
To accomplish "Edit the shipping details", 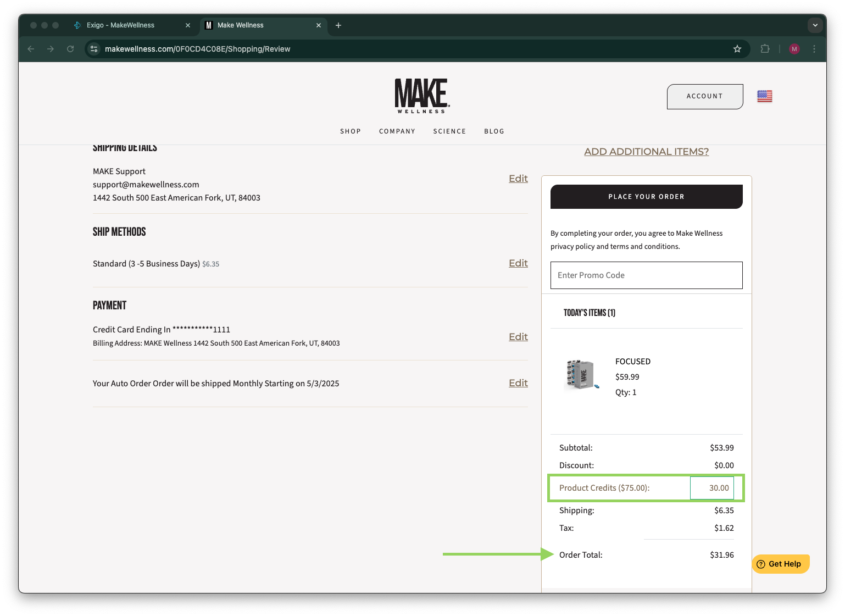I will tap(518, 179).
